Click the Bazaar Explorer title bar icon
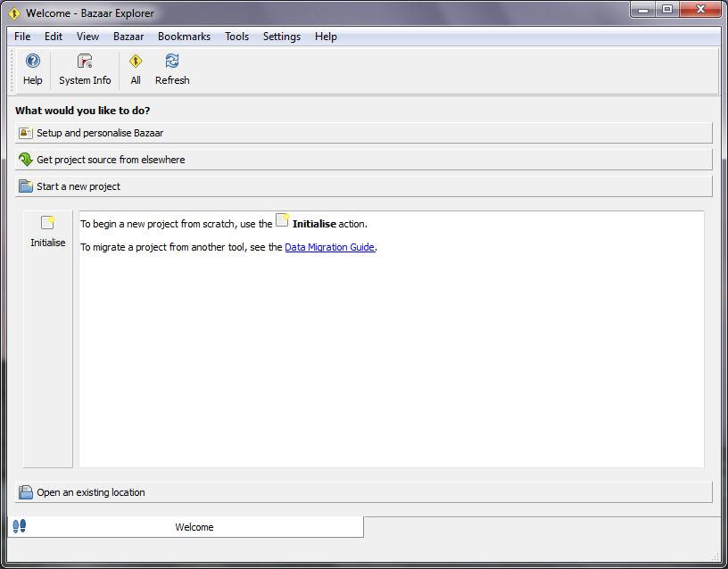 point(14,13)
